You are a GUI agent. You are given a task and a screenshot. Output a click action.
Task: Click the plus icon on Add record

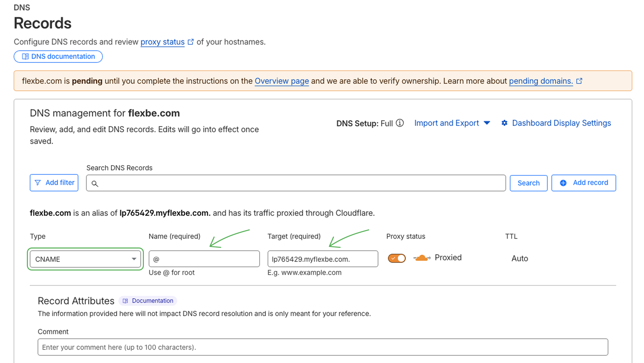pos(563,183)
